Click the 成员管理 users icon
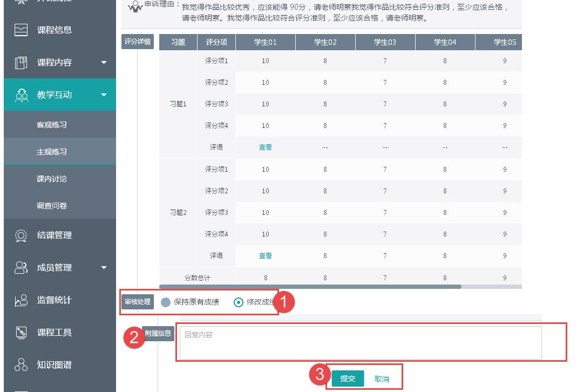Viewport: 577px width, 392px height. 21,268
